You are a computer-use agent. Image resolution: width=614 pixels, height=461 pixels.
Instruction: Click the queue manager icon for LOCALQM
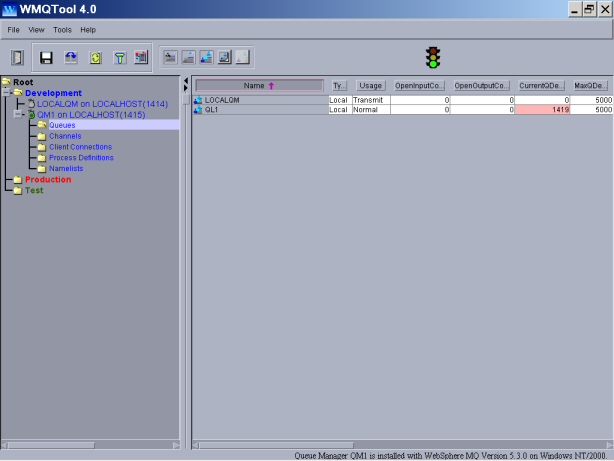click(31, 103)
